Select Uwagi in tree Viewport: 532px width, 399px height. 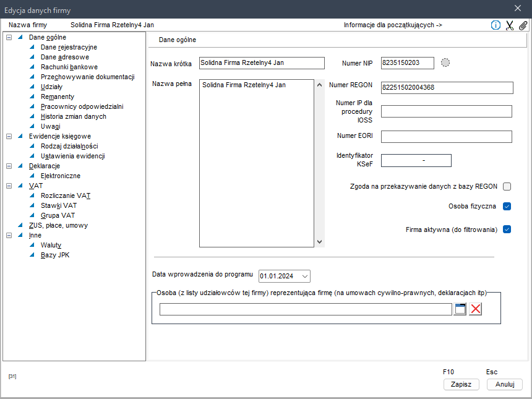[x=51, y=126]
